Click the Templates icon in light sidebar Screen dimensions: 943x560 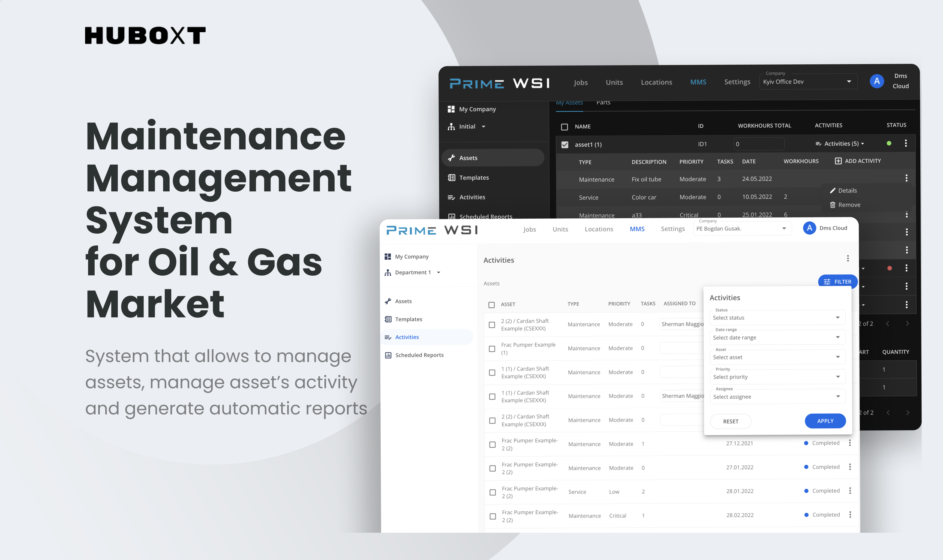[x=388, y=319]
